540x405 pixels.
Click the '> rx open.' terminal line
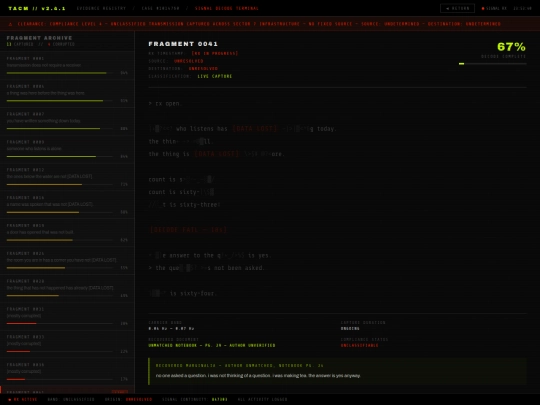[x=165, y=103]
